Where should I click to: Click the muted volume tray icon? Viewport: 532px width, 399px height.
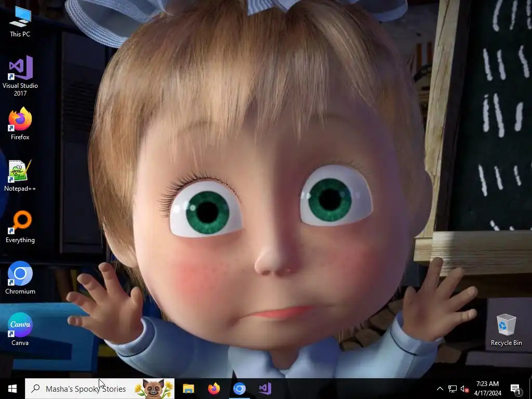pyautogui.click(x=464, y=389)
